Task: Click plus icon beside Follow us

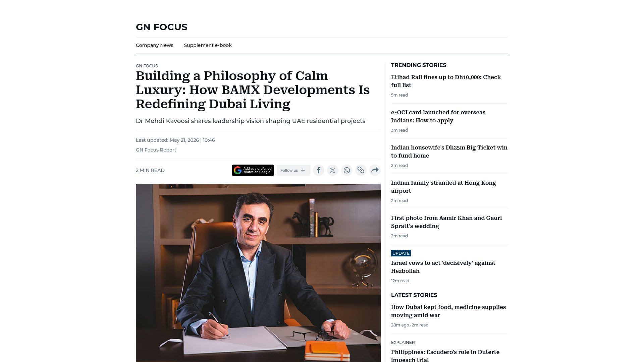Action: pos(303,170)
